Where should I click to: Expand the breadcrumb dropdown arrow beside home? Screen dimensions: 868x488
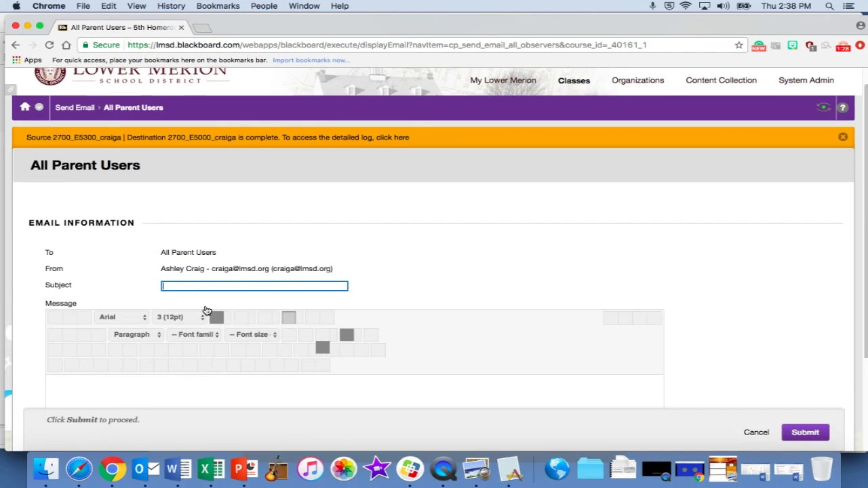39,107
